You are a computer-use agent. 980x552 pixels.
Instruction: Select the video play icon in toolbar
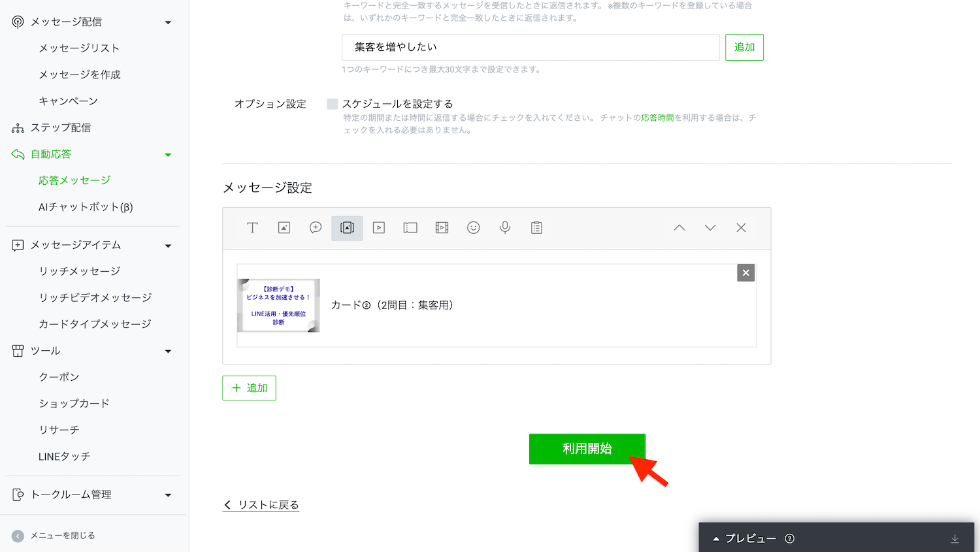point(379,228)
